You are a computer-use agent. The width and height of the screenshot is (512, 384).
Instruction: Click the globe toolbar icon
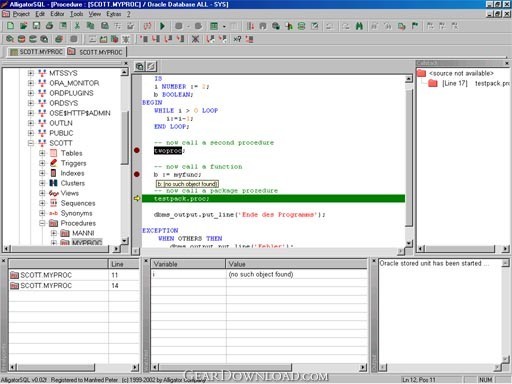[x=276, y=26]
